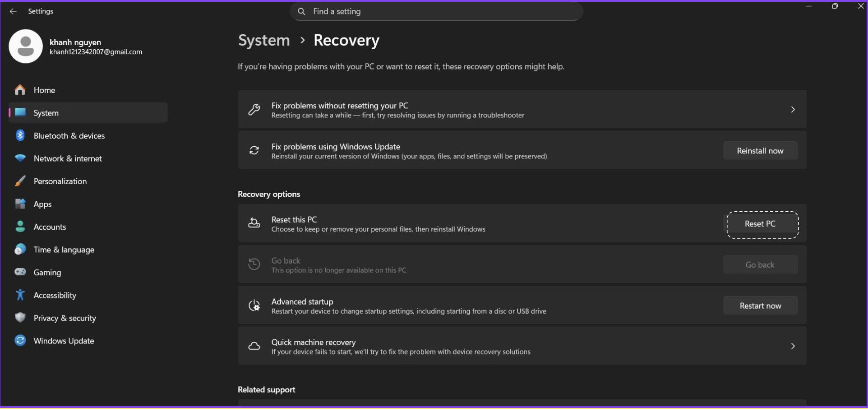Click the Bluetooth & devices icon
The width and height of the screenshot is (868, 409).
(x=20, y=135)
